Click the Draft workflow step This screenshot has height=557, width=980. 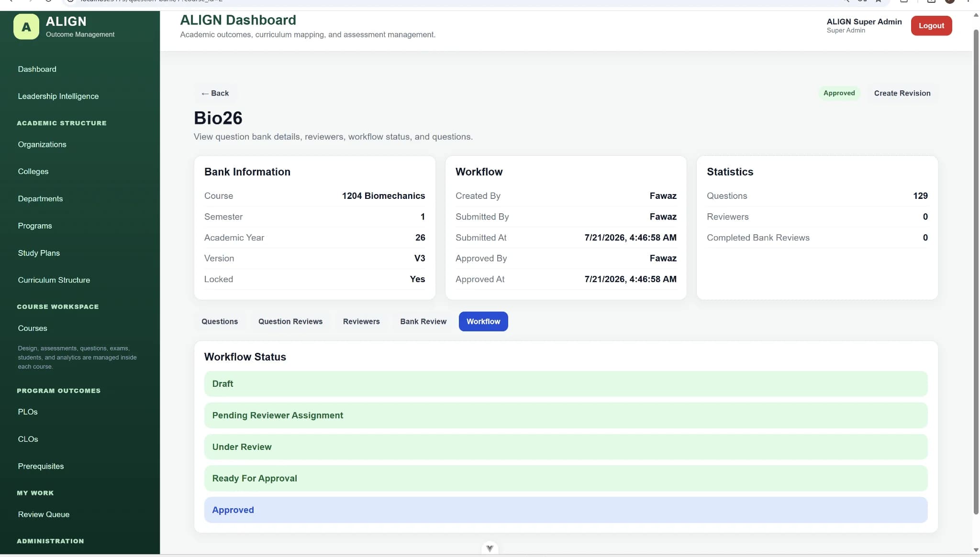click(x=566, y=384)
